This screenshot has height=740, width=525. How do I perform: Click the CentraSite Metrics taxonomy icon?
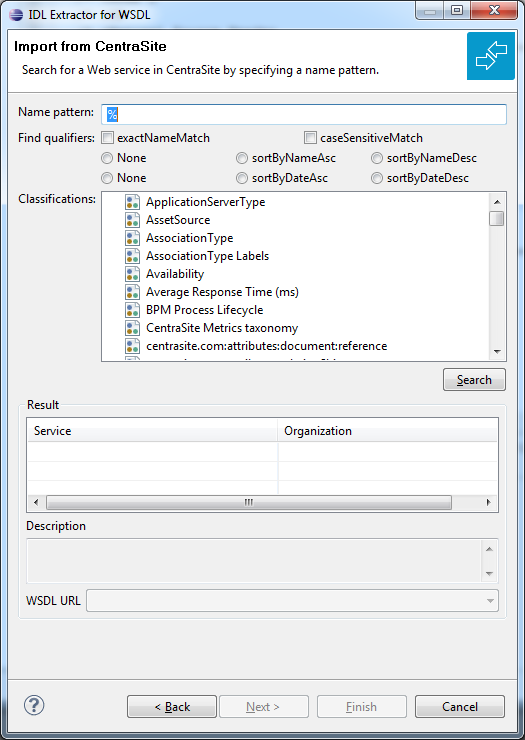[132, 328]
